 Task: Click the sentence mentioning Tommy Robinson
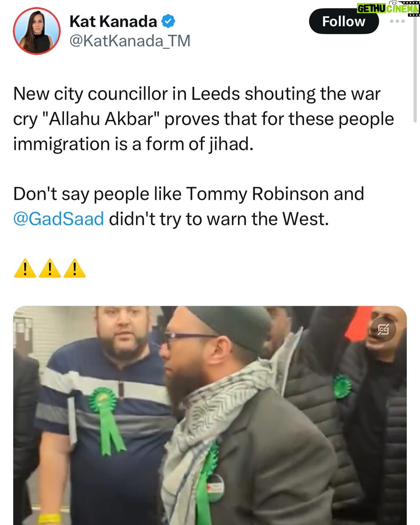pos(189,206)
